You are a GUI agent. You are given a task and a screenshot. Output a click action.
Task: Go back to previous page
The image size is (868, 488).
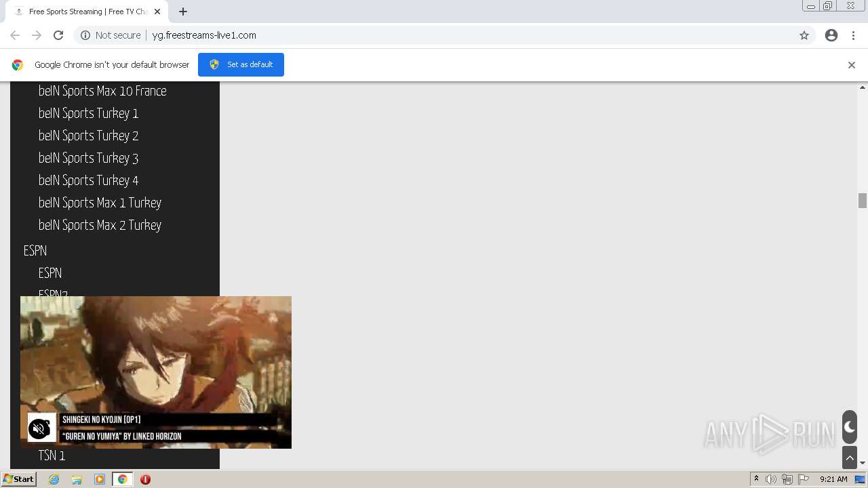click(x=15, y=35)
